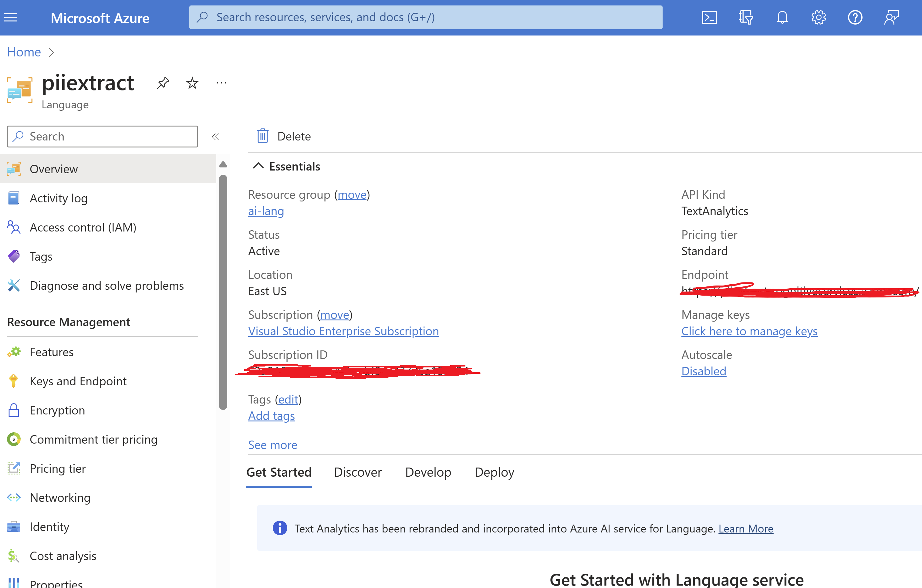
Task: Click move link next to Subscription
Action: (x=335, y=315)
